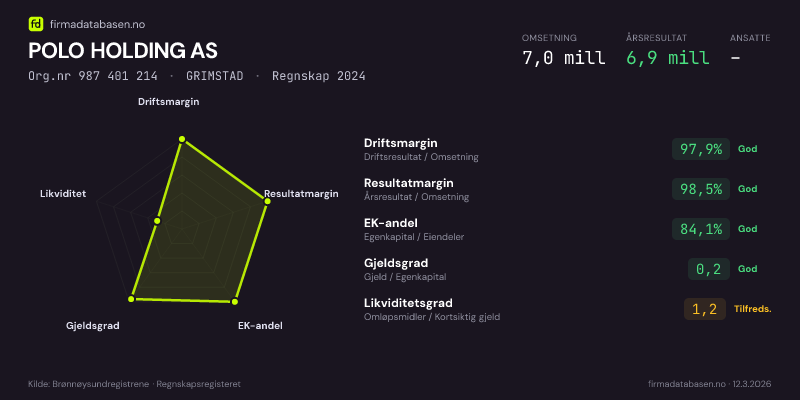Click the Likviditet point on radar chart
The height and width of the screenshot is (400, 800).
pos(157,220)
